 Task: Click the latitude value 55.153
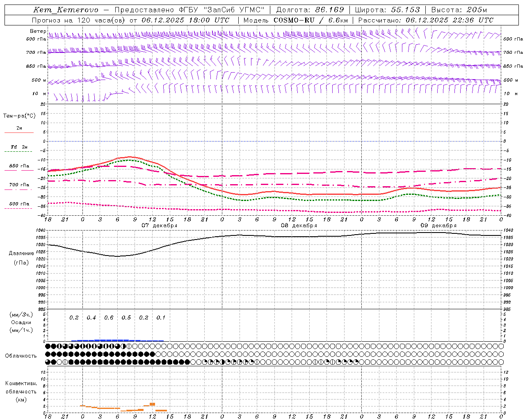[405, 10]
